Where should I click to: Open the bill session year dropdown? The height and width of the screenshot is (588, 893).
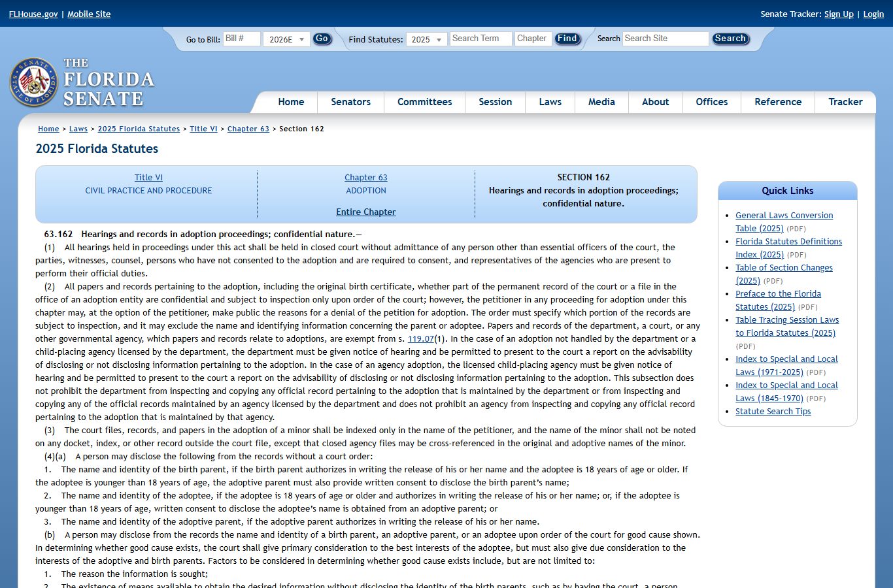point(286,39)
